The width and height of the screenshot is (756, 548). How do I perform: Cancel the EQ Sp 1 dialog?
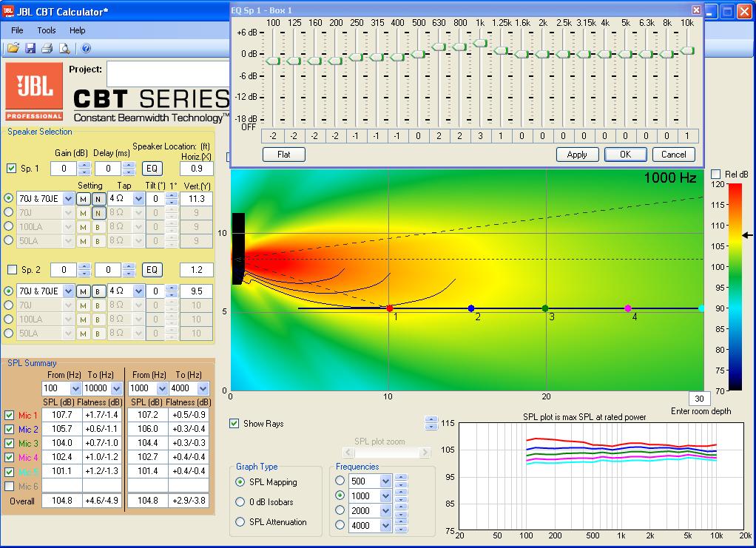pos(674,155)
